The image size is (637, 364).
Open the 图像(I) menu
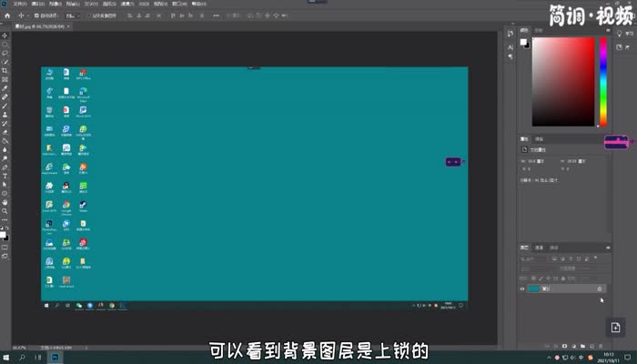pyautogui.click(x=56, y=4)
